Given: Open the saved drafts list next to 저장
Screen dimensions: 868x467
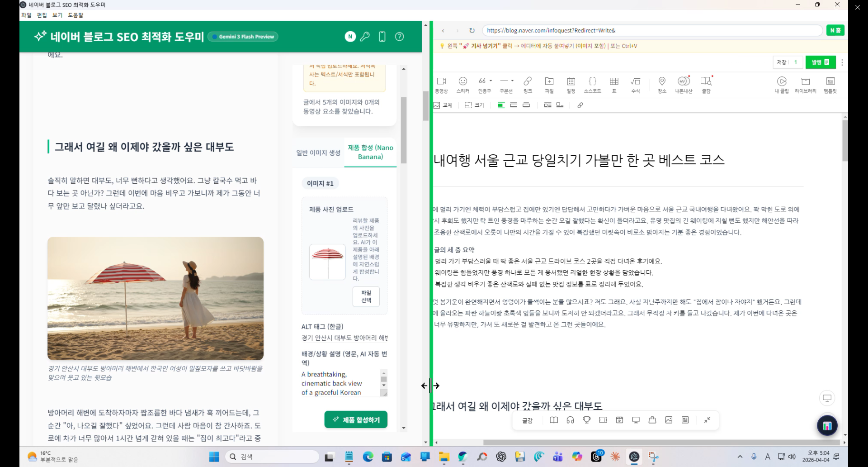Looking at the screenshot, I should pos(796,62).
